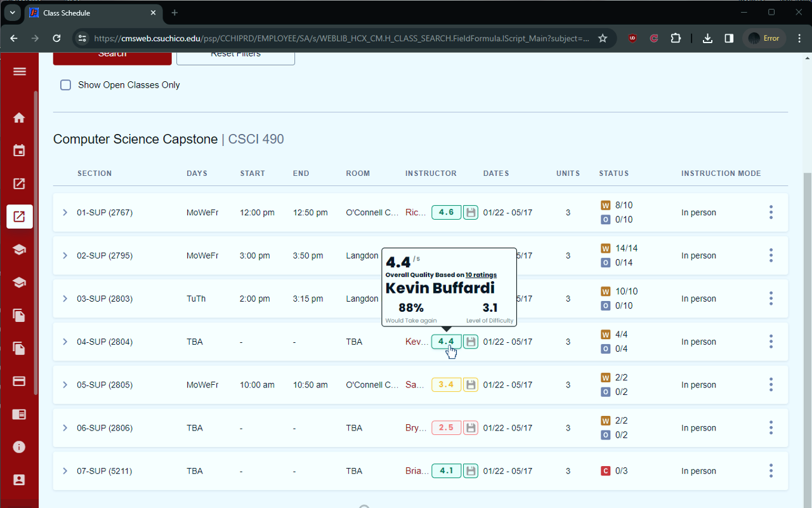This screenshot has height=508, width=812.
Task: Select the Class Schedule browser tab
Action: pyautogui.click(x=93, y=13)
